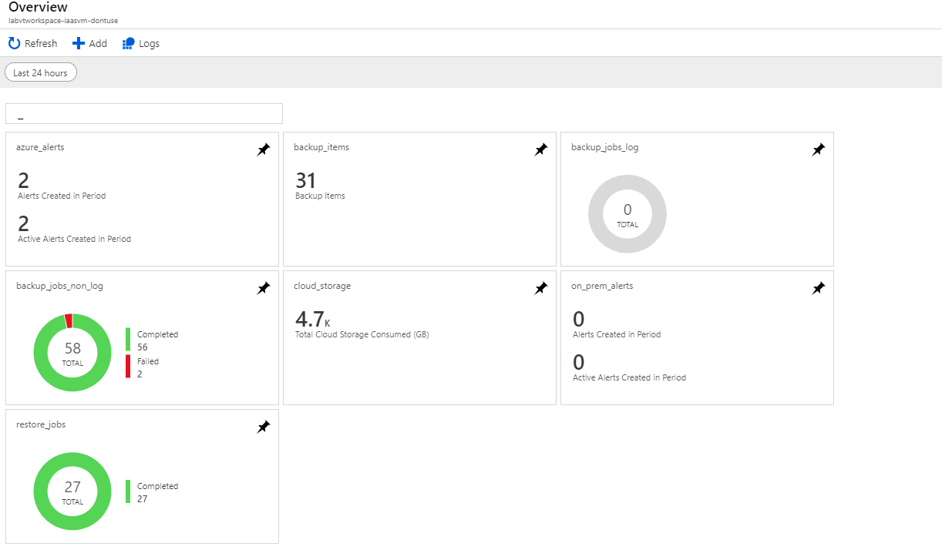Pin the backup_items tile
Screen dimensions: 942x560
point(541,150)
